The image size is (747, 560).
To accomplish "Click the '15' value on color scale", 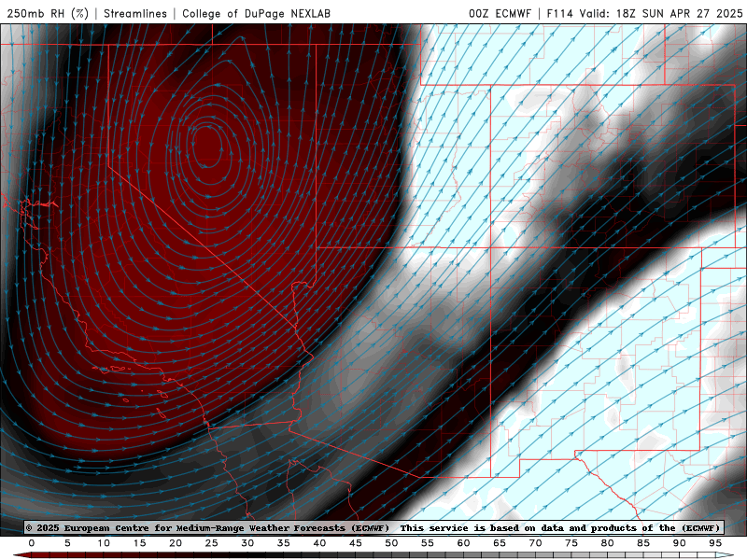I will (x=139, y=543).
